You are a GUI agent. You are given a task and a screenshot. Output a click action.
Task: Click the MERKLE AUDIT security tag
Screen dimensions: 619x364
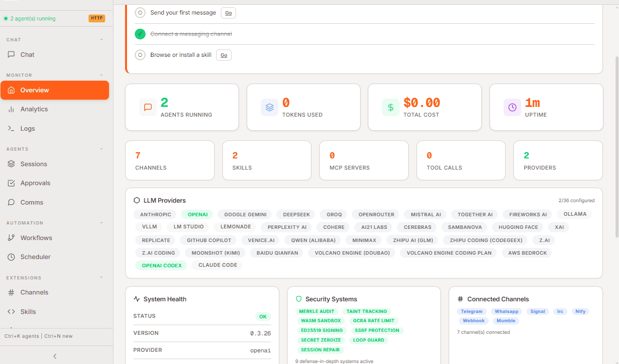pos(317,312)
